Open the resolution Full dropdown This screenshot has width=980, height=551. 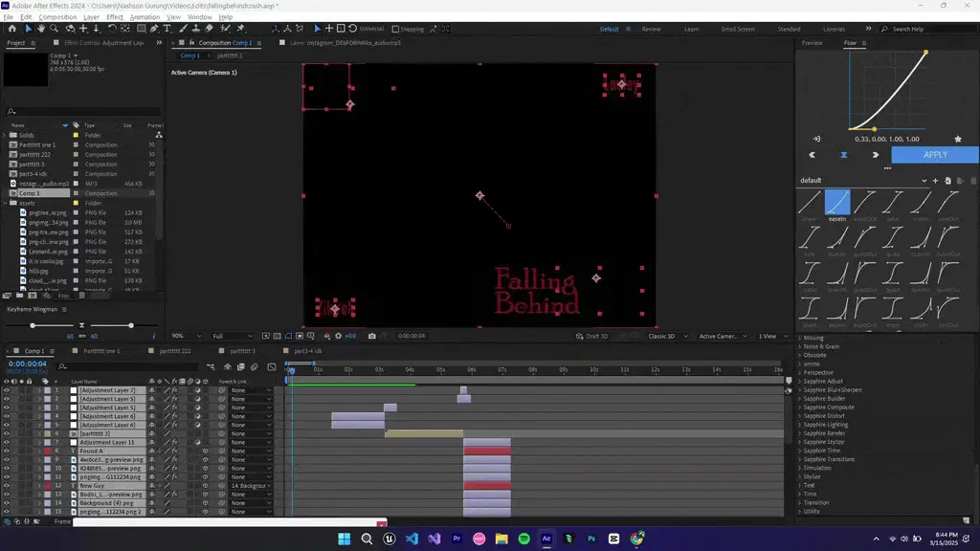(x=233, y=336)
